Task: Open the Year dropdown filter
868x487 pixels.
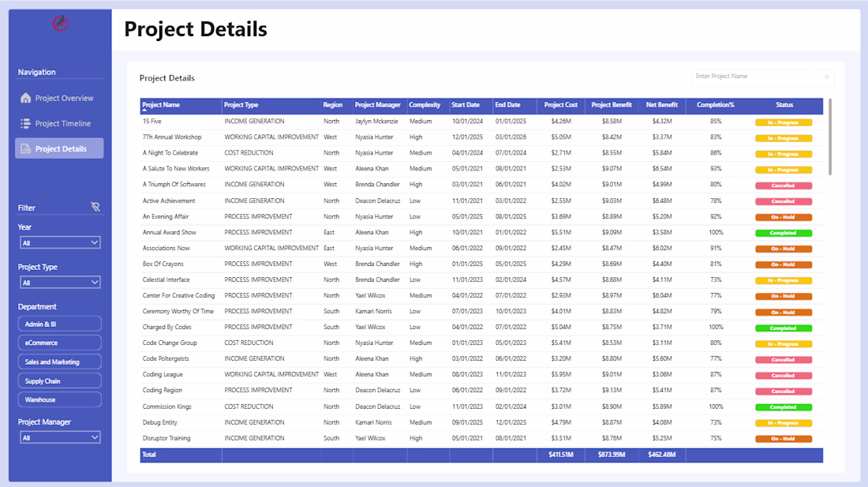Action: [60, 242]
